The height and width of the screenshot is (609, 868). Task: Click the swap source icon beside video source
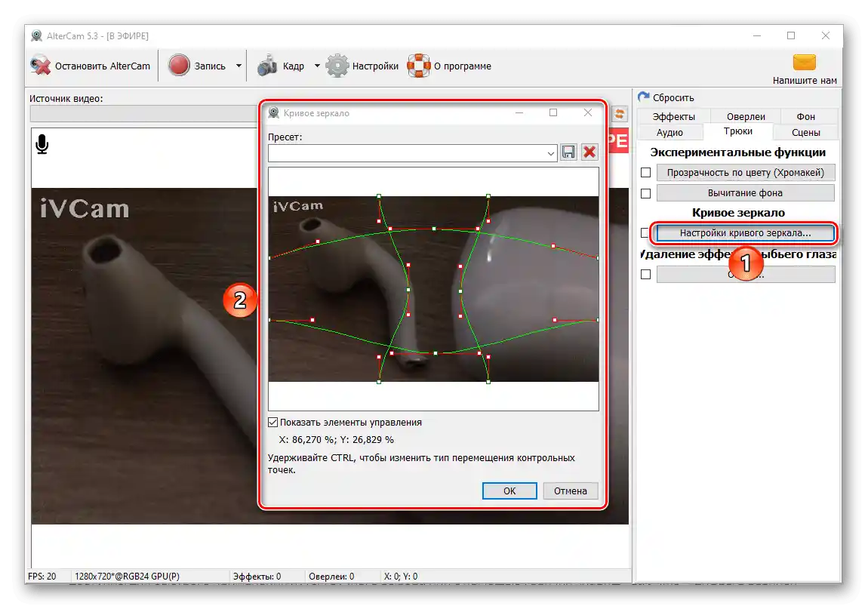coord(620,115)
